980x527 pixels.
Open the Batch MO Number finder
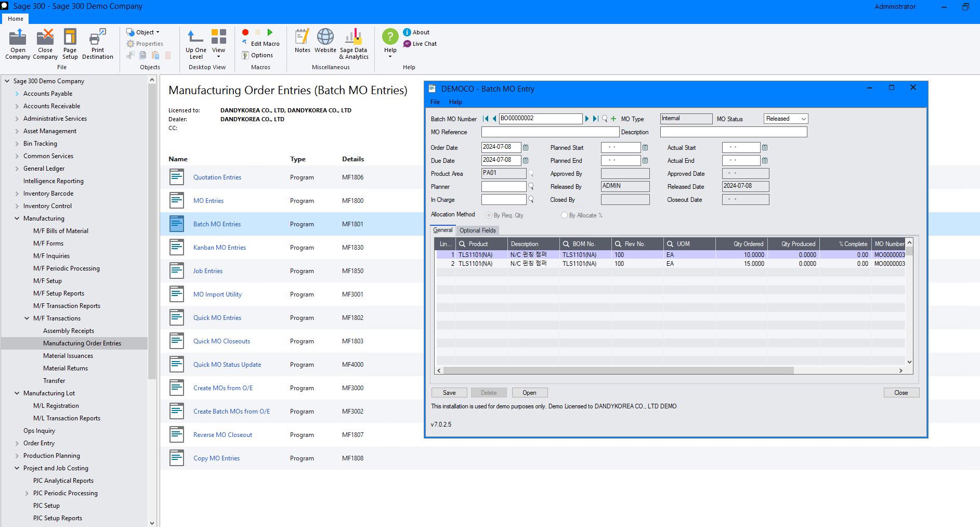[x=605, y=119]
